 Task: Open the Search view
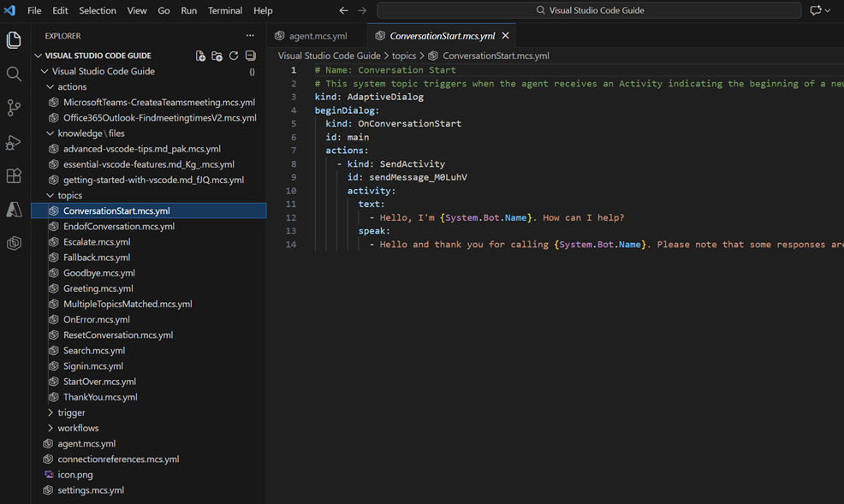pos(14,74)
